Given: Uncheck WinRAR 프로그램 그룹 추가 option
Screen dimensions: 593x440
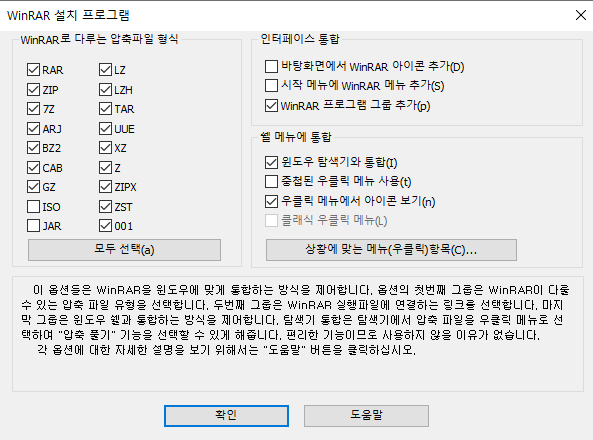Looking at the screenshot, I should (x=271, y=106).
